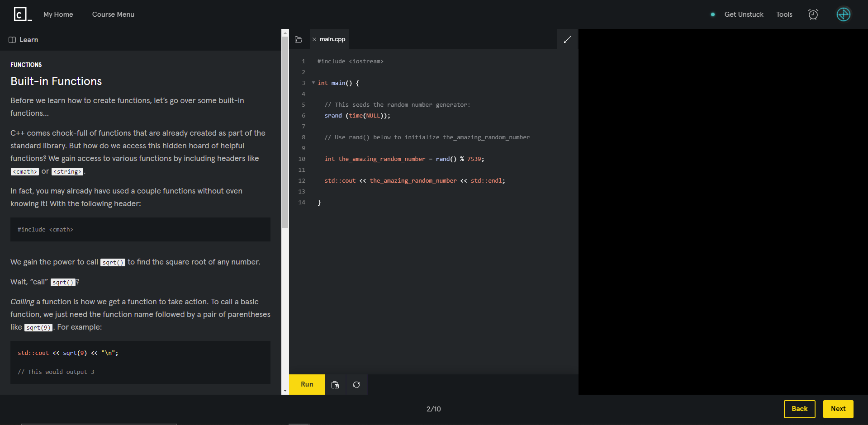868x425 pixels.
Task: Check your streak via the alarm clock icon
Action: click(x=813, y=14)
